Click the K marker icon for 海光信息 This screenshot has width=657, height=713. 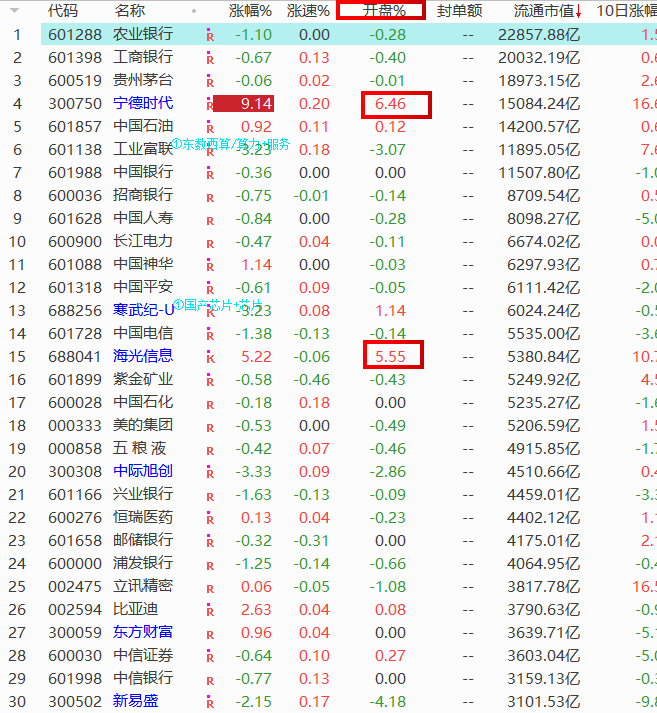(x=210, y=357)
